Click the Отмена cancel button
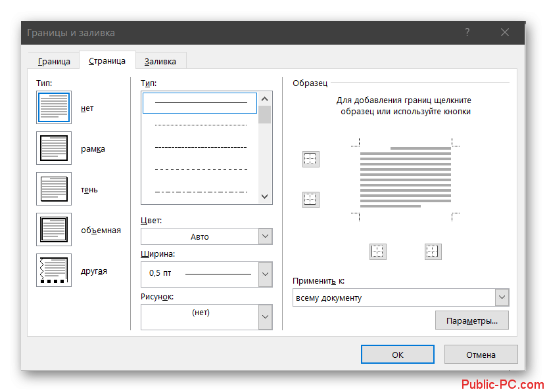The image size is (547, 392). coord(481,355)
